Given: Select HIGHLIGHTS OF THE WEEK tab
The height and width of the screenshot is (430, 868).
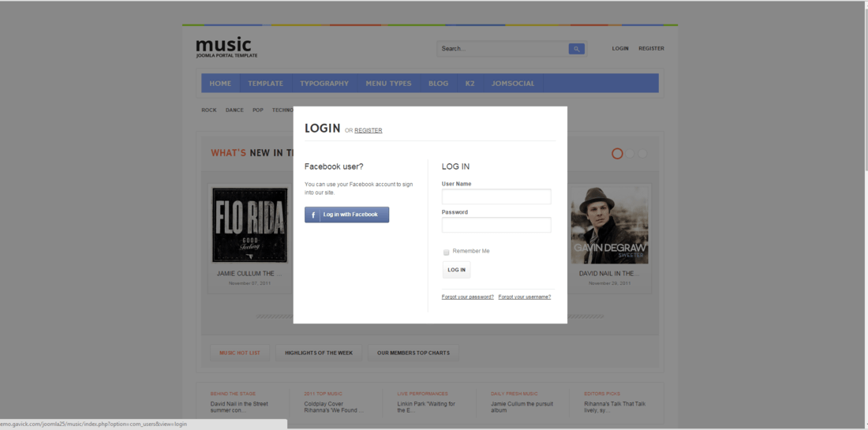Looking at the screenshot, I should click(x=319, y=353).
